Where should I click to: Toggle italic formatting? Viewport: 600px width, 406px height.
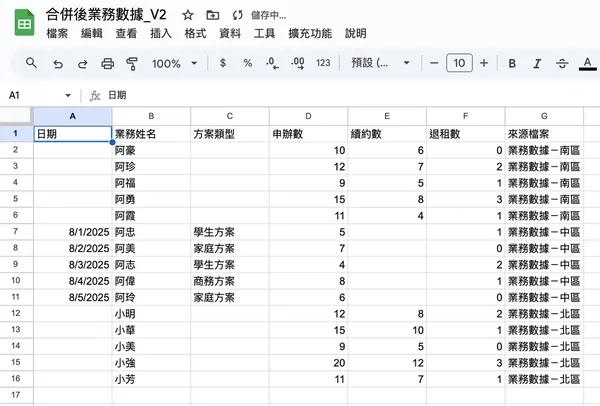538,63
